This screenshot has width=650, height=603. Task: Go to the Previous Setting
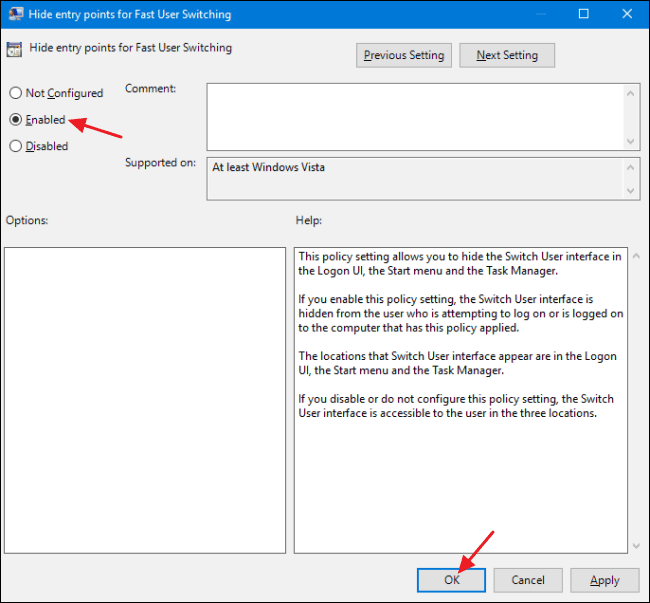(404, 55)
